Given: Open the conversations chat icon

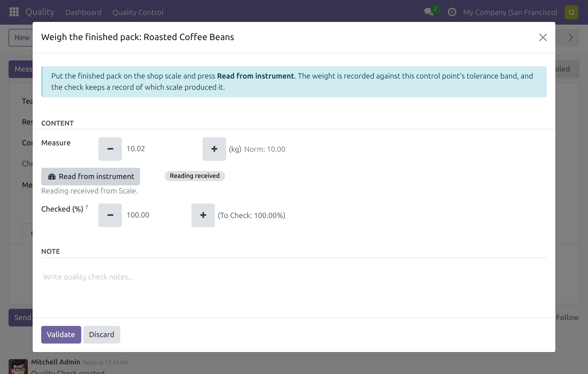Looking at the screenshot, I should click(x=430, y=12).
